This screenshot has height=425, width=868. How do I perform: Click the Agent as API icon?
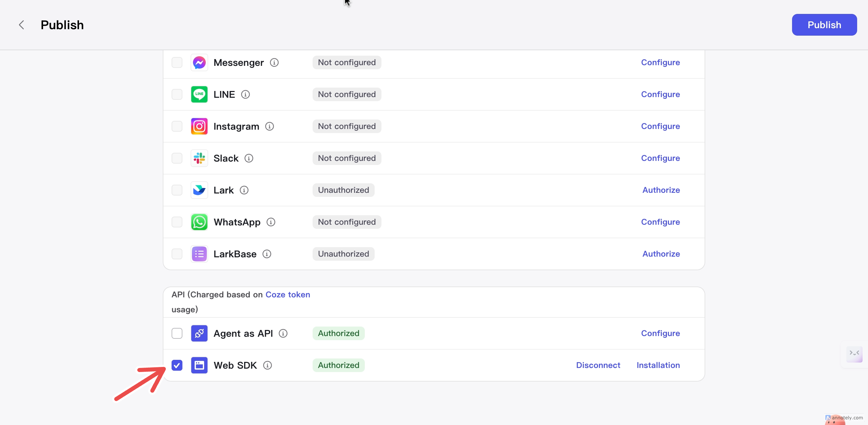tap(199, 333)
